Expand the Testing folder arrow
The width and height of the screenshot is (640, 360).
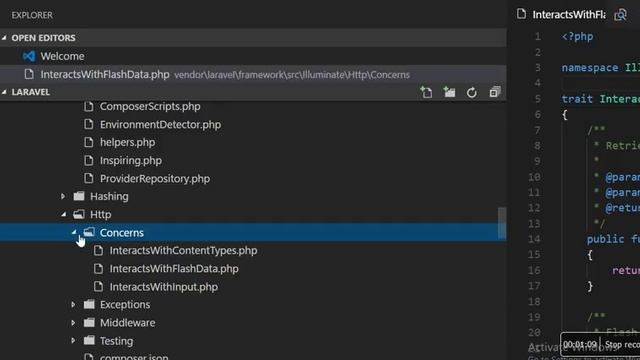pyautogui.click(x=73, y=340)
